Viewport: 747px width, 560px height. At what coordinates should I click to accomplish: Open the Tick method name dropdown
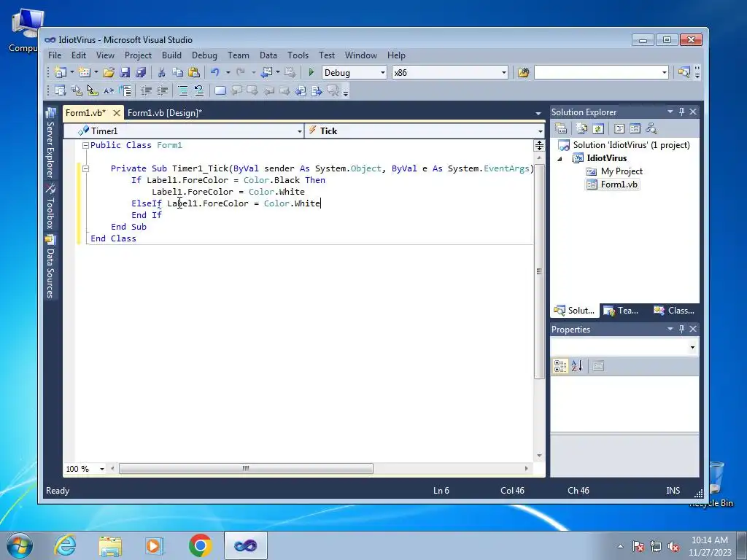click(x=541, y=131)
